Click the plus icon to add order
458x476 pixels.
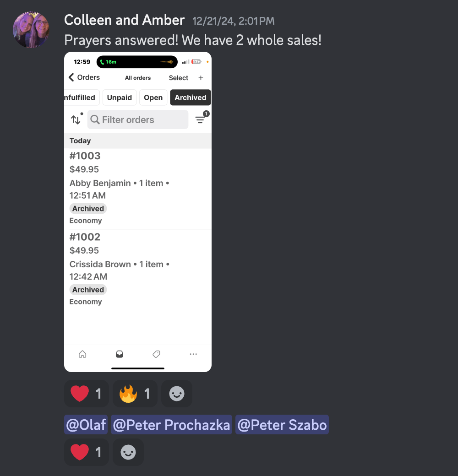[x=201, y=78]
